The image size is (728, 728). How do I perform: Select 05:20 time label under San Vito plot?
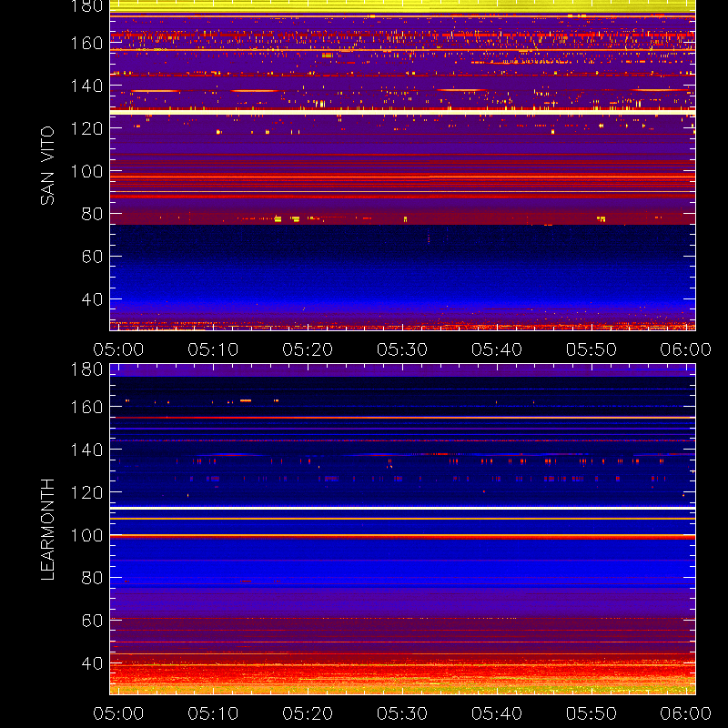(x=308, y=349)
